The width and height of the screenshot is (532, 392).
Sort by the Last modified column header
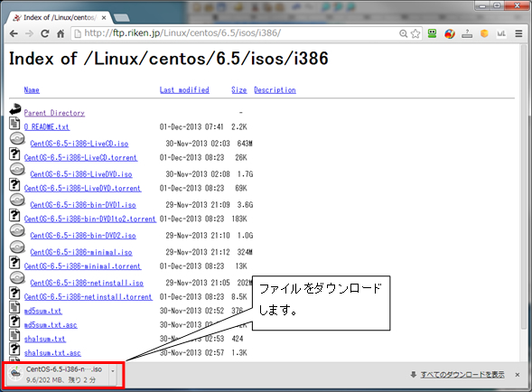coord(184,90)
